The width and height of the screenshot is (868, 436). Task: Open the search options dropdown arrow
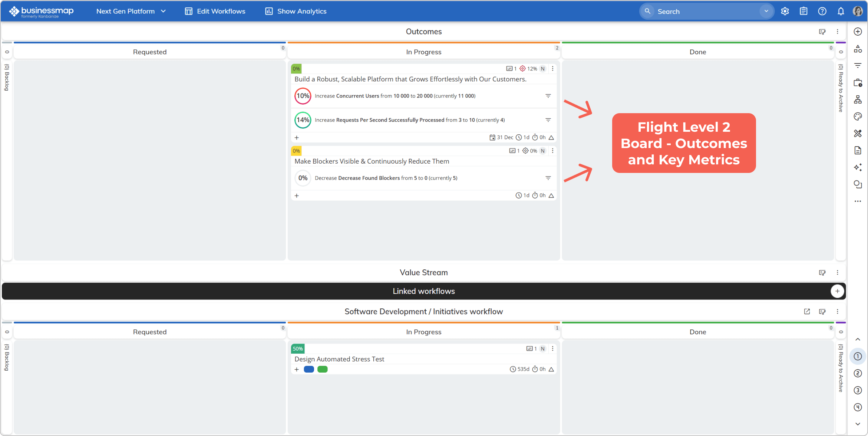coord(766,11)
